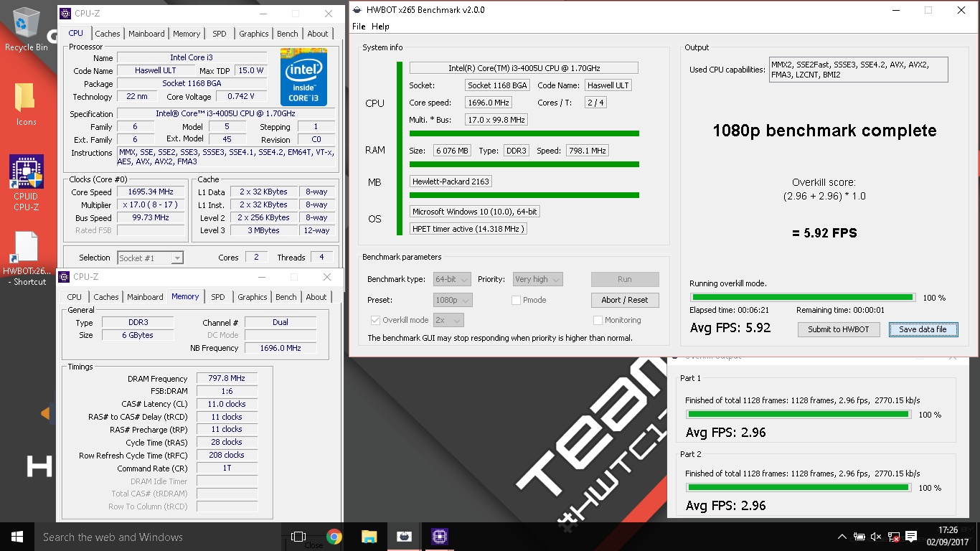Switch to CPU tab in lower CPU-Z
The height and width of the screenshot is (551, 980).
tap(75, 297)
